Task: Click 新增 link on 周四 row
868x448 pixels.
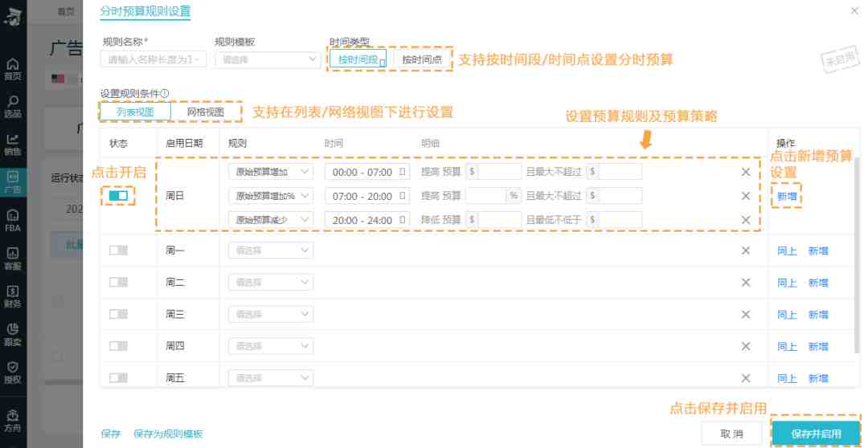Action: 818,346
